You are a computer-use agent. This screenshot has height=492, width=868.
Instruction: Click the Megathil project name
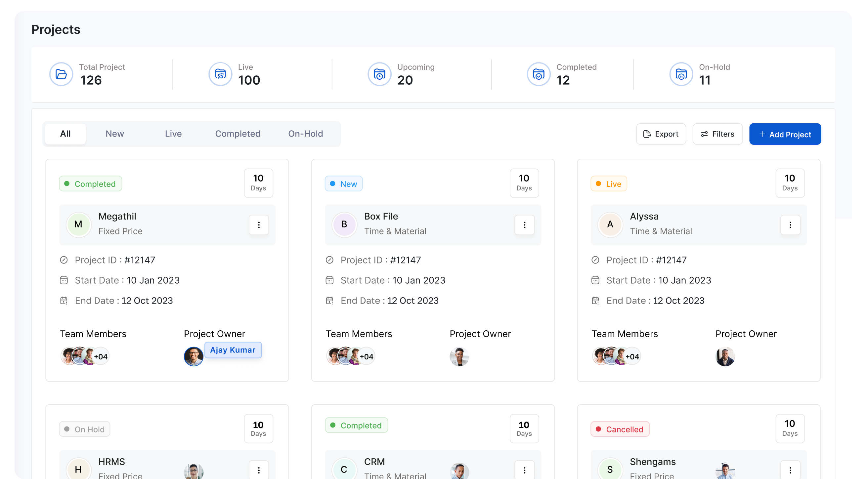pos(117,216)
